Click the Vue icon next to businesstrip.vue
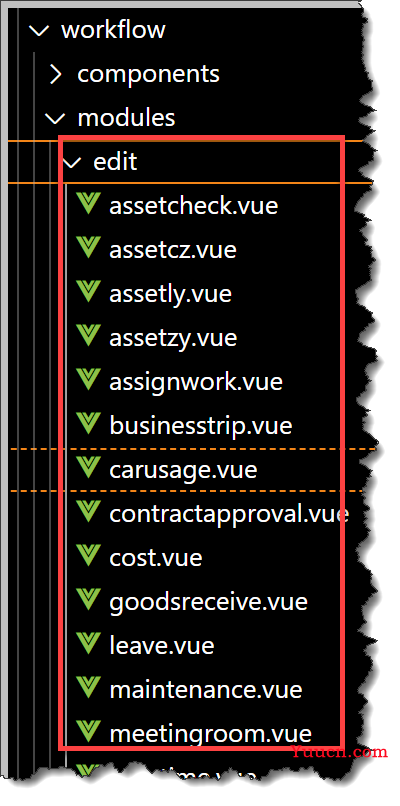 (x=87, y=424)
